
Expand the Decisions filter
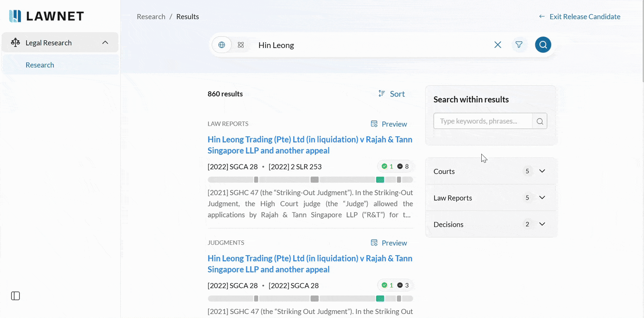coord(542,224)
